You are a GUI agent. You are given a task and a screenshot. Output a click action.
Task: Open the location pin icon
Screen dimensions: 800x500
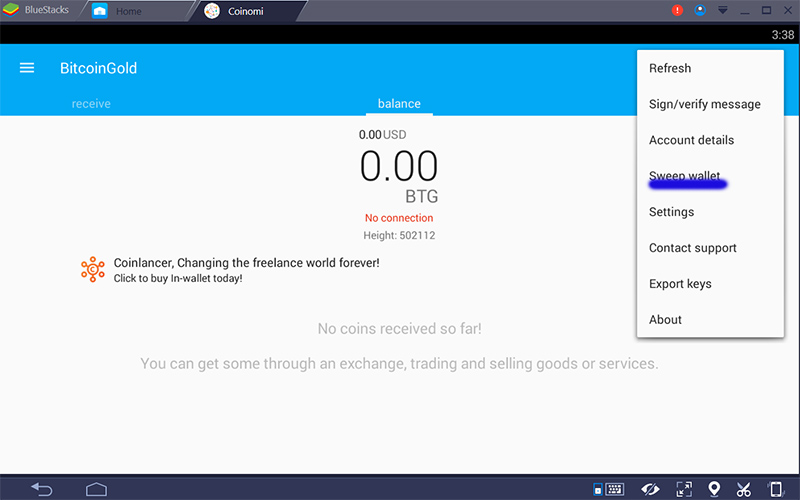coord(714,489)
